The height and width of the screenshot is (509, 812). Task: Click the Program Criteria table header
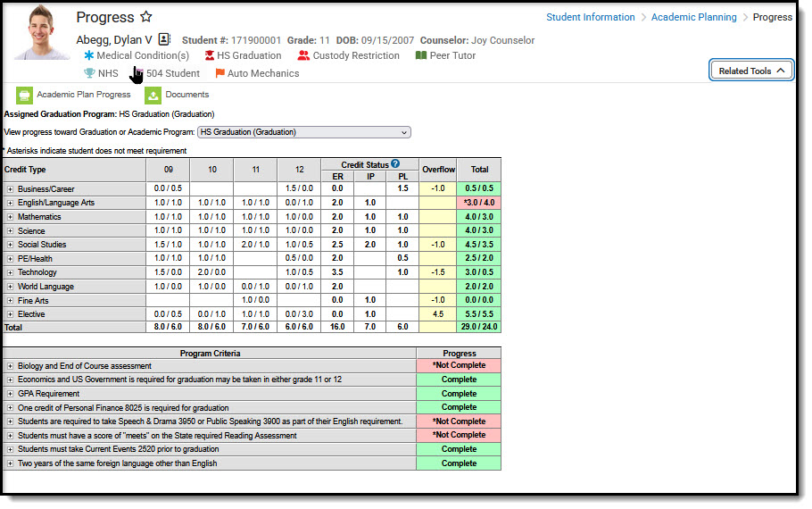click(x=210, y=353)
